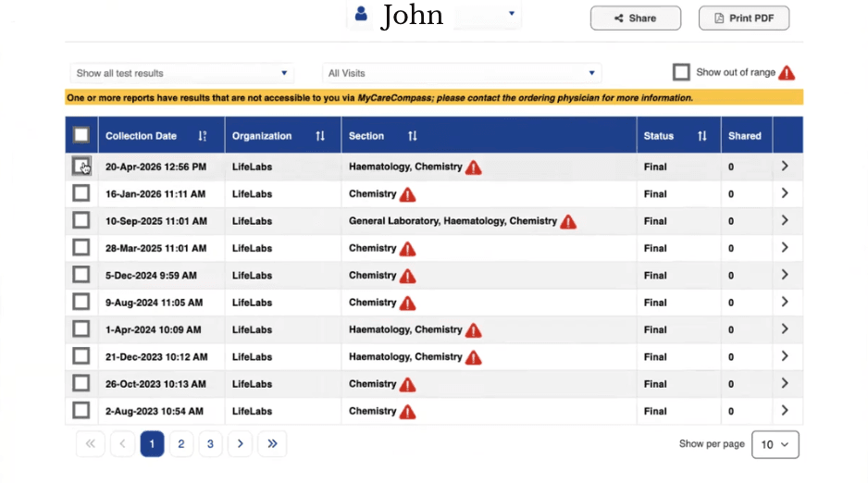Select page 1 in pagination
The image size is (868, 483).
tap(152, 444)
